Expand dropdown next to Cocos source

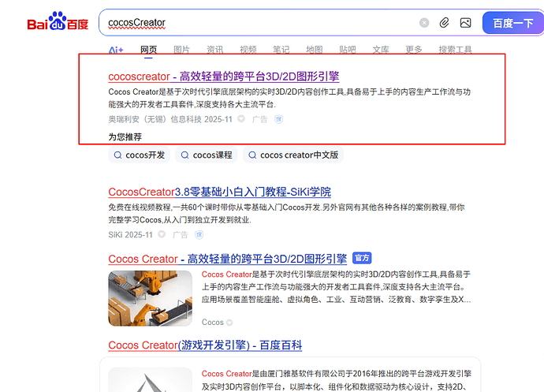(229, 323)
